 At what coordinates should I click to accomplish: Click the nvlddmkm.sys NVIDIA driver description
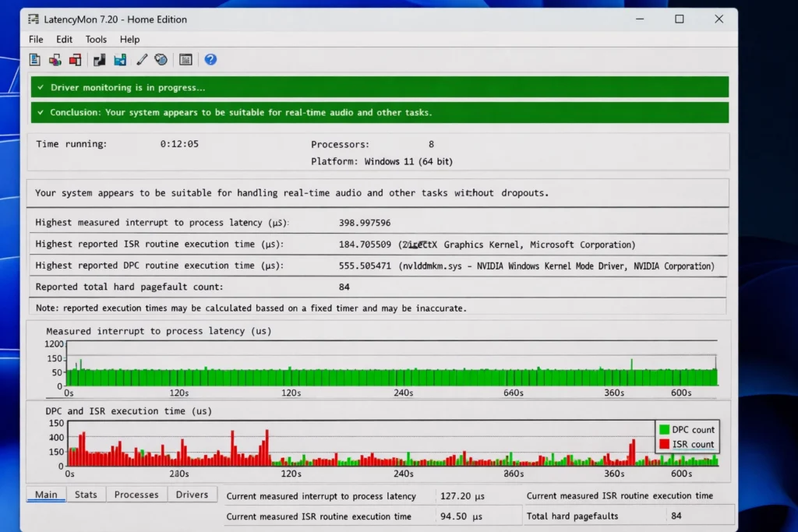tap(556, 266)
